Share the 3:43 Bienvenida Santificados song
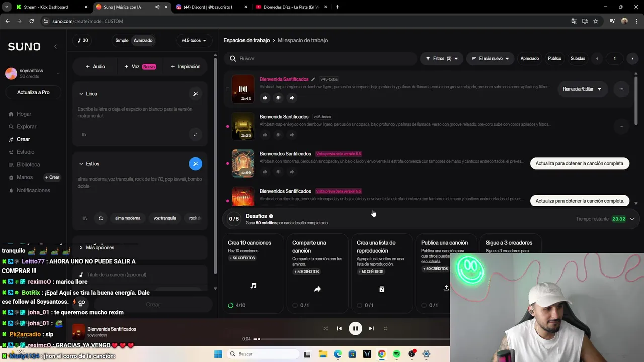Viewport: 644px width, 362px height. point(292,98)
